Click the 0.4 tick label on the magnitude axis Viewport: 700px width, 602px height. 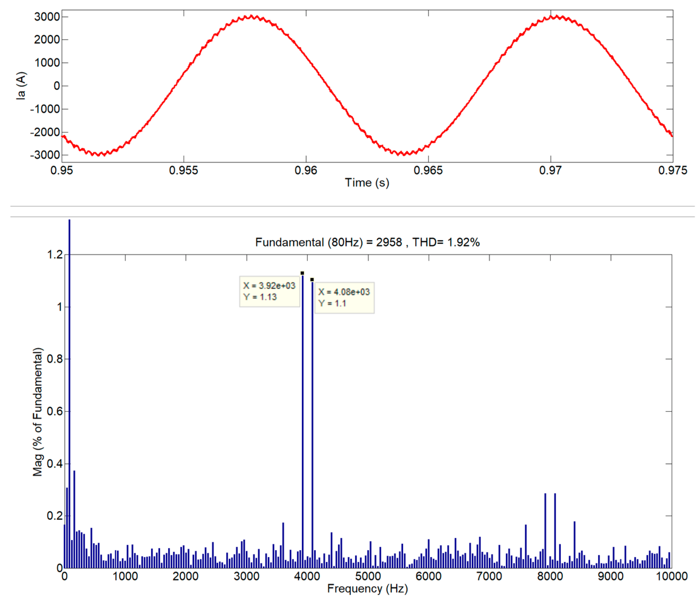click(x=55, y=463)
